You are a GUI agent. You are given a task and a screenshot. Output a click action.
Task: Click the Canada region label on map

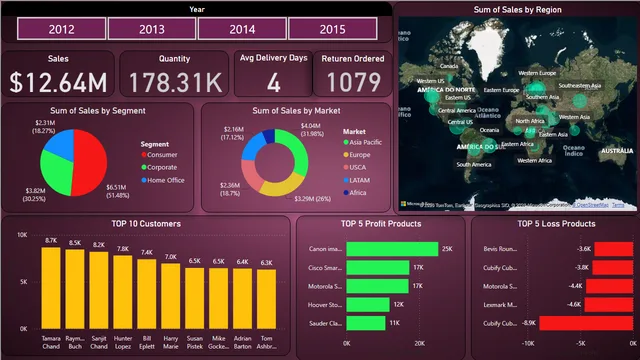449,66
